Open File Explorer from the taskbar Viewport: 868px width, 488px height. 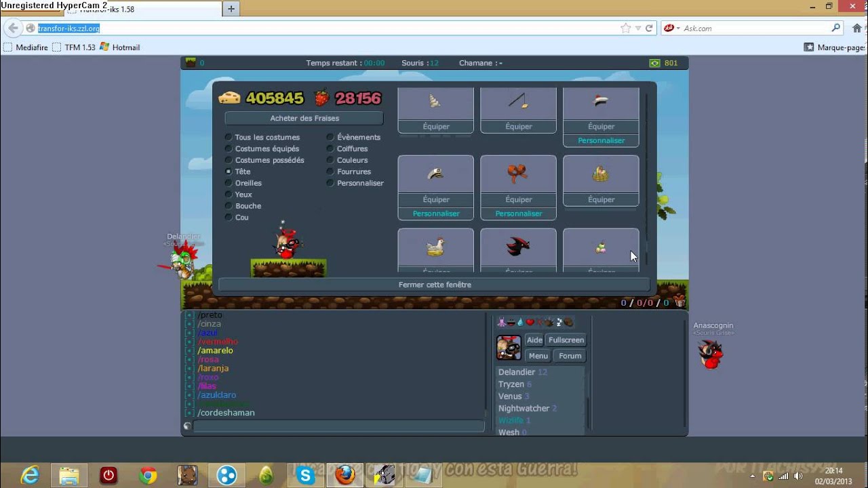point(69,475)
